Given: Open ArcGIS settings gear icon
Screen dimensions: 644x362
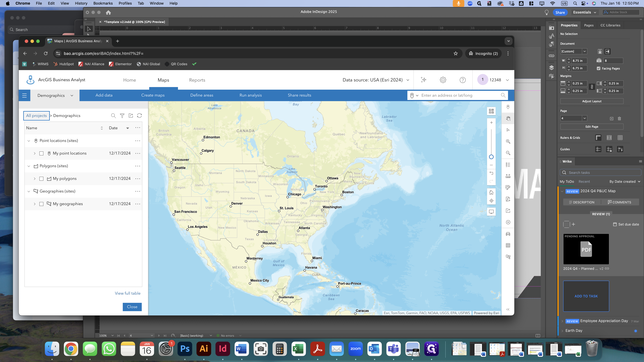Looking at the screenshot, I should tap(443, 80).
